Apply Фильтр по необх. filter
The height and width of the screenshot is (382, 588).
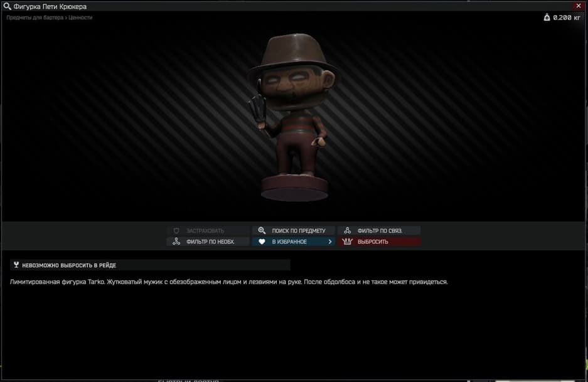208,241
